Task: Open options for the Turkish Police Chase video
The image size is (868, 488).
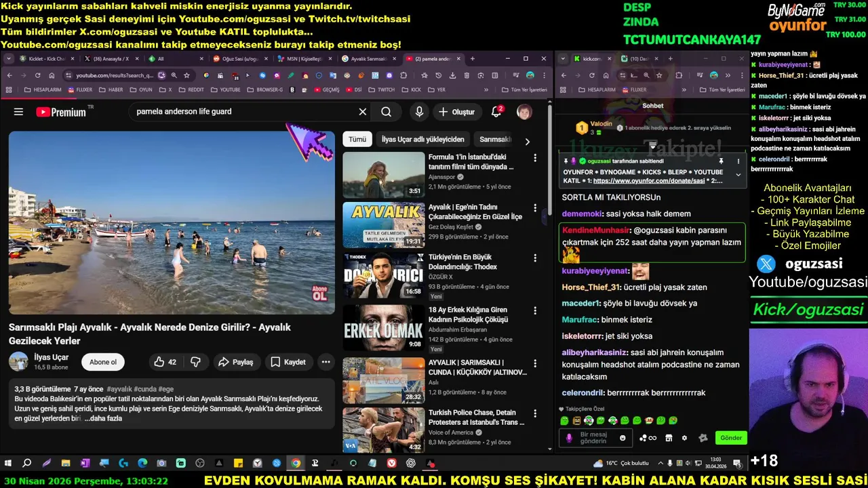Action: (535, 413)
